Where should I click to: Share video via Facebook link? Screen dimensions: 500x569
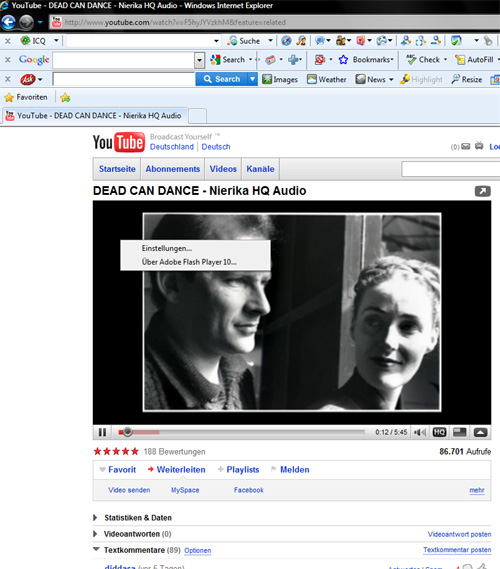249,490
